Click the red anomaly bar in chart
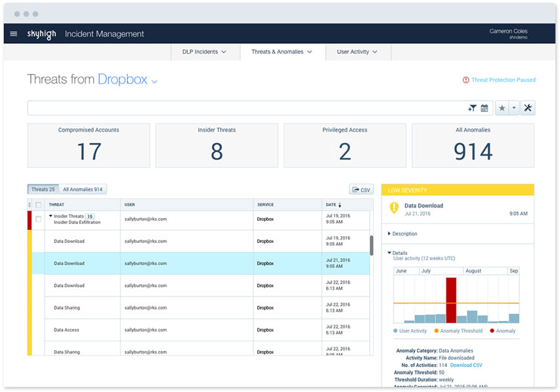The image size is (560, 392). pos(451,300)
